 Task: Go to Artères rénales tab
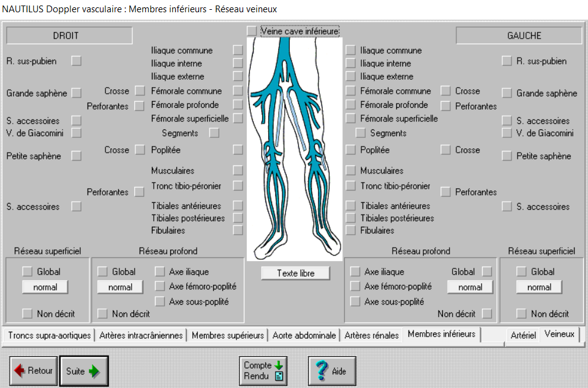(372, 335)
